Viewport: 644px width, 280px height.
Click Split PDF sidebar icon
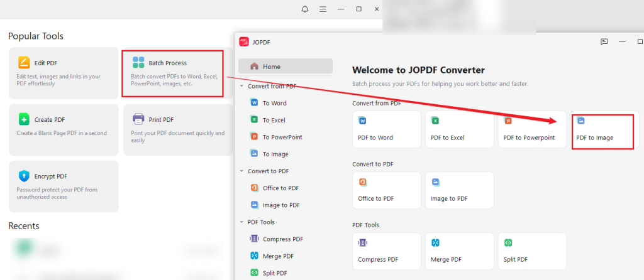pyautogui.click(x=254, y=272)
